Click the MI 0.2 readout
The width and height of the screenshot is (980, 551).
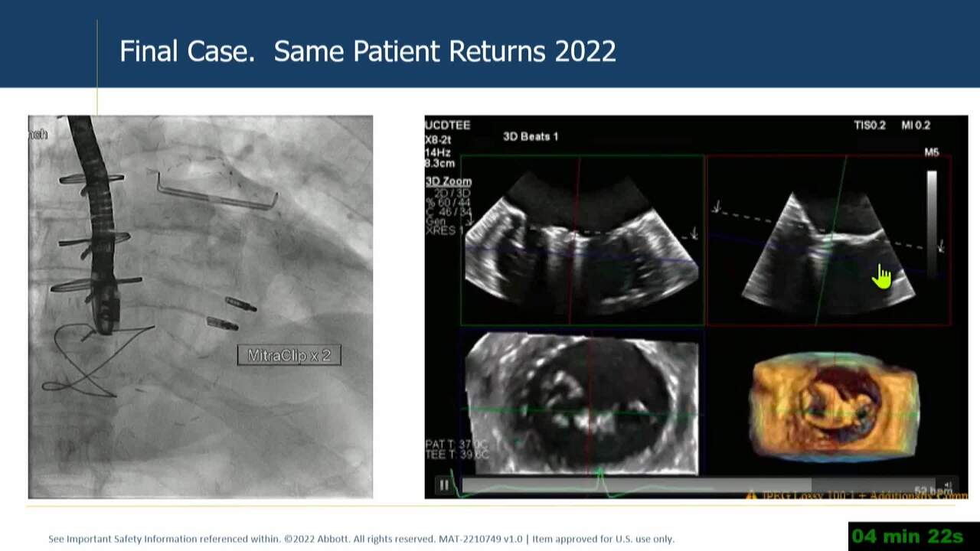point(916,125)
